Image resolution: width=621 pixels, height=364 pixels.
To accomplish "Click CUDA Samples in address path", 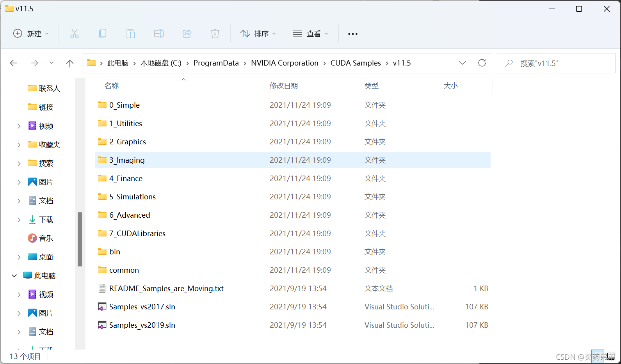I will coord(356,63).
